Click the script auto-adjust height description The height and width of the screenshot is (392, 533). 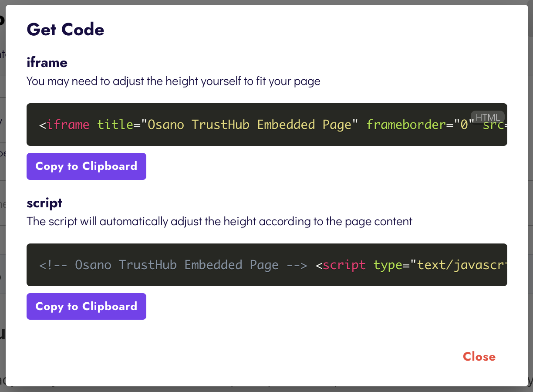[x=219, y=221]
